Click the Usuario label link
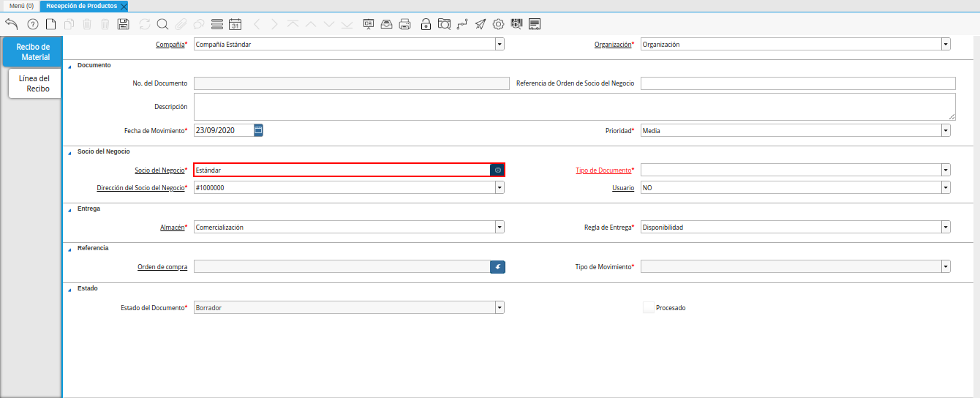The image size is (980, 398). [623, 188]
